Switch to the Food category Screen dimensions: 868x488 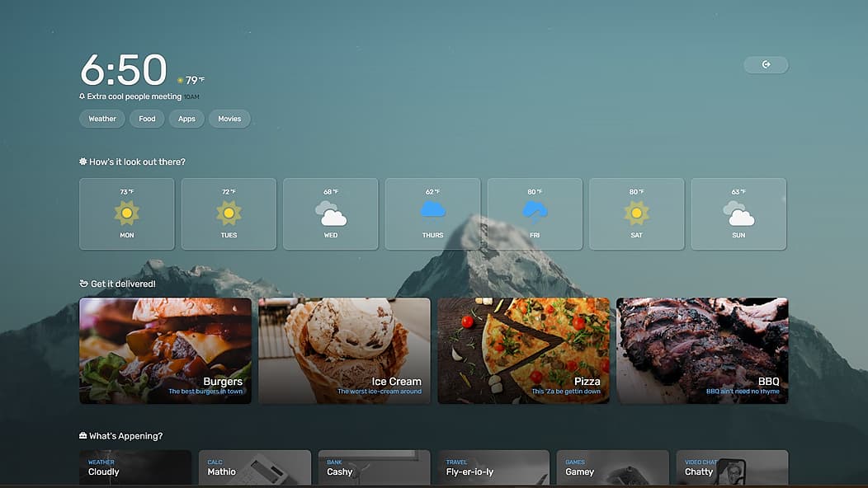pyautogui.click(x=146, y=118)
